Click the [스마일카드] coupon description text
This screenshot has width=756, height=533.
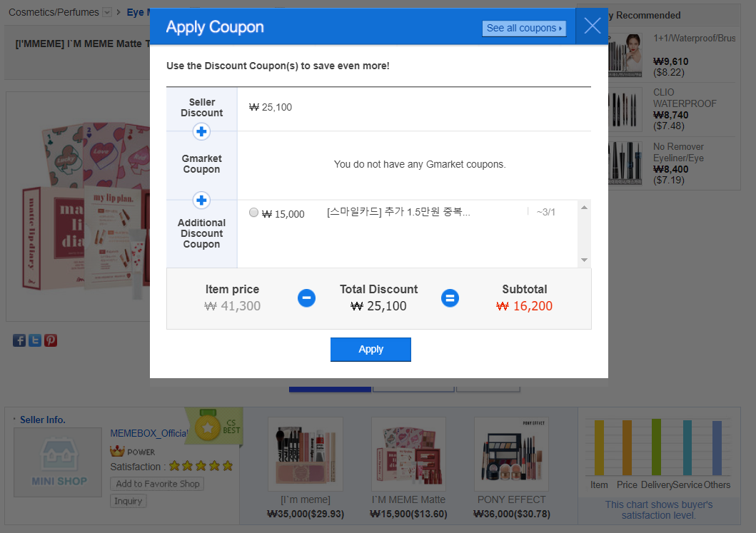[x=398, y=212]
